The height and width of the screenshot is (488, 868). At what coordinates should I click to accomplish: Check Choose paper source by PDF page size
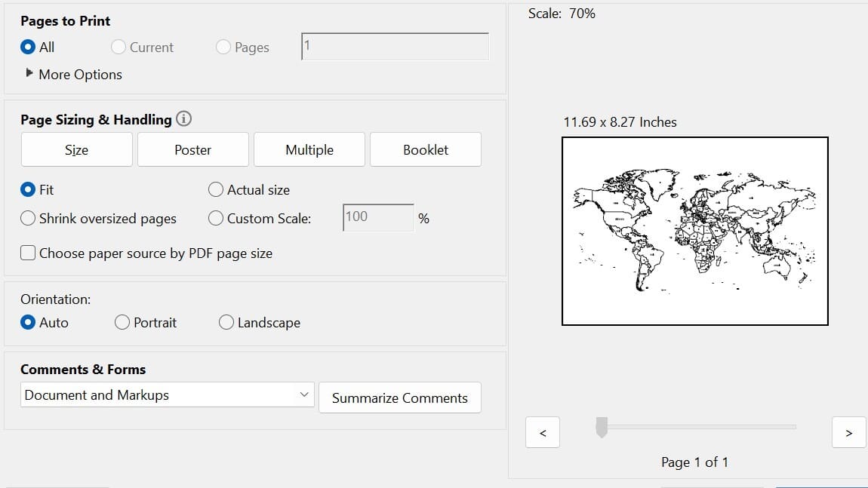(28, 253)
